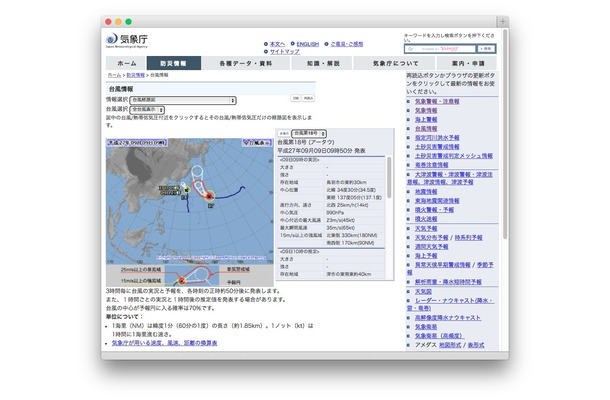Open the 土砂災害警戒情報 sidebar link
The width and height of the screenshot is (610, 400).
coord(437,147)
